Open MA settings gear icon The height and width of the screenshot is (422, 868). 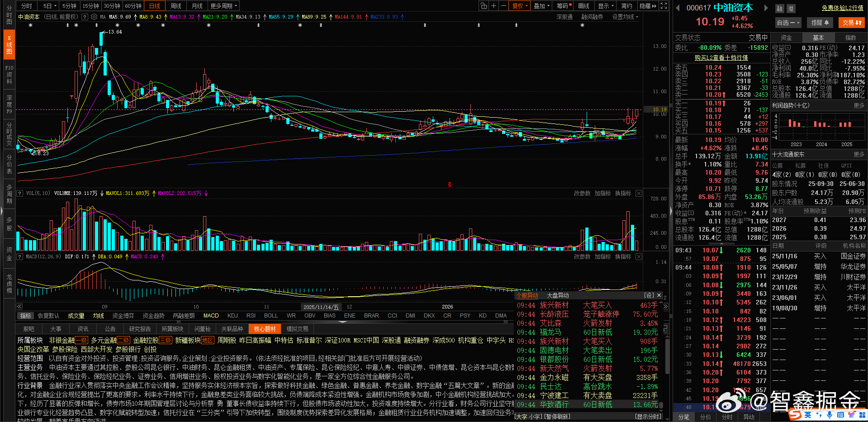click(x=94, y=17)
